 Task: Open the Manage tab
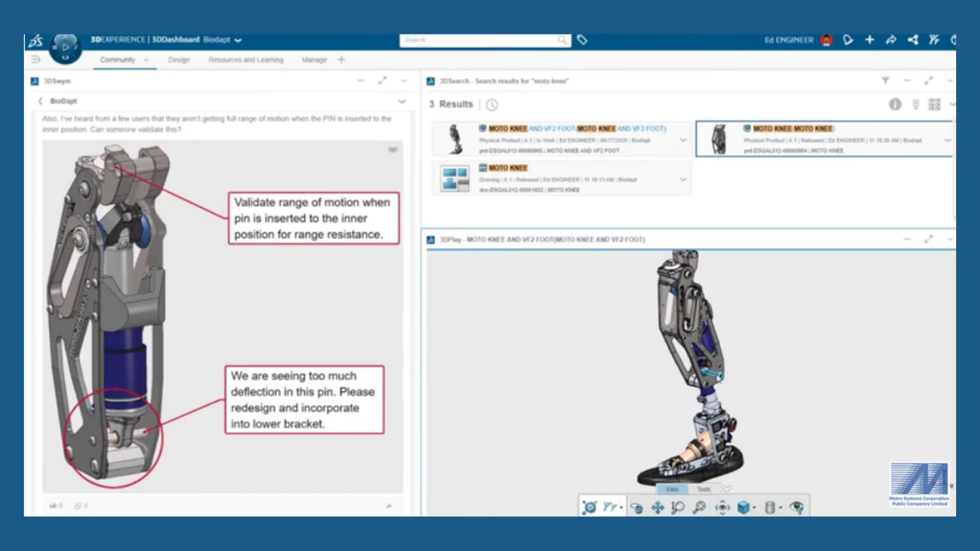click(x=314, y=60)
